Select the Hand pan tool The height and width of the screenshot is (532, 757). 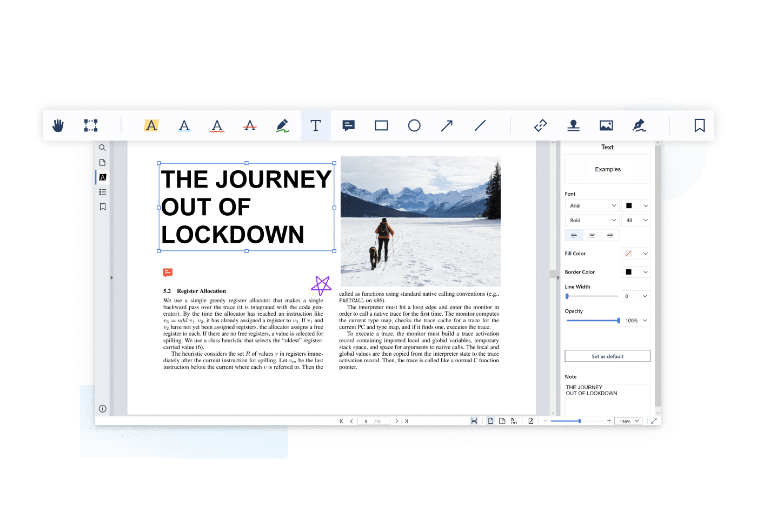(58, 125)
